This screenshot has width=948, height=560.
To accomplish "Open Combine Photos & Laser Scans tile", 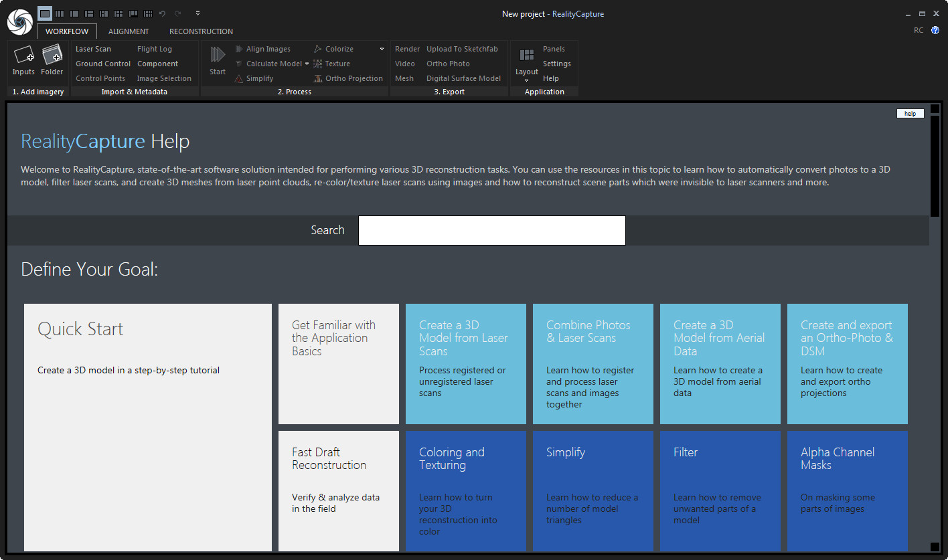I will (593, 364).
